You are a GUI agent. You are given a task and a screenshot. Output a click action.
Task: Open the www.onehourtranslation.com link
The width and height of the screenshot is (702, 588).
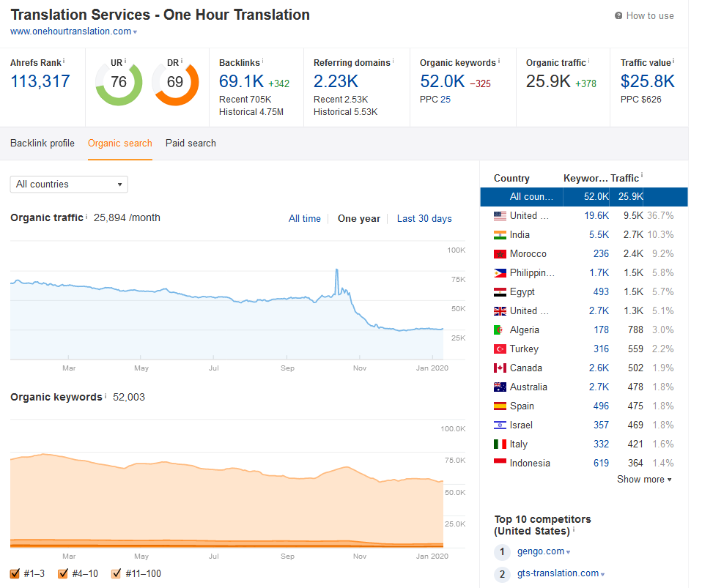click(x=71, y=31)
